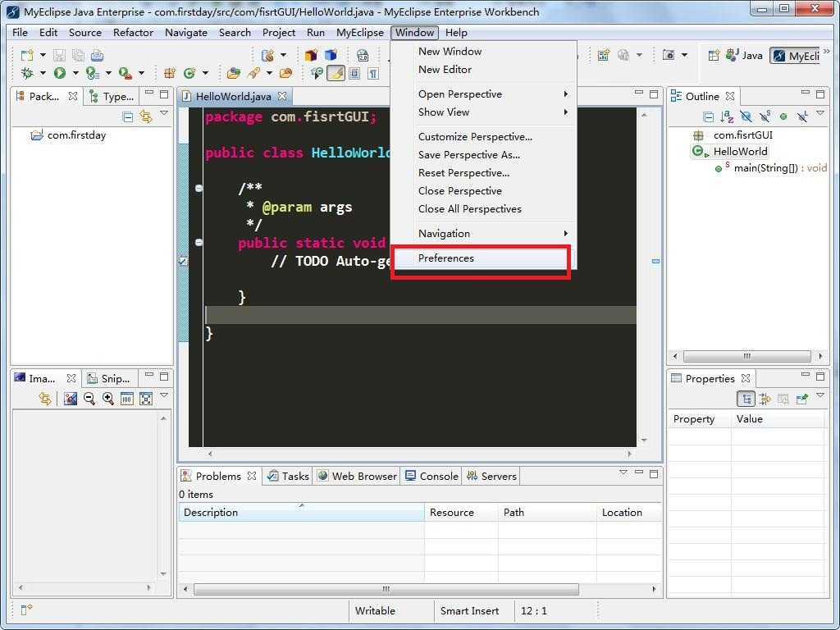840x630 pixels.
Task: Switch to the Java perspective button
Action: [744, 55]
